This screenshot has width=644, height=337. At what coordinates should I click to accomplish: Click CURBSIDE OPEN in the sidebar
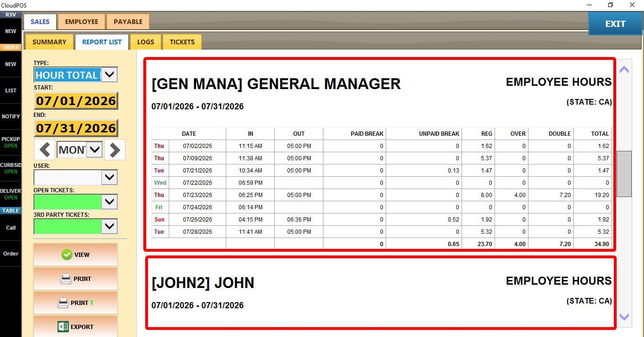coord(10,168)
